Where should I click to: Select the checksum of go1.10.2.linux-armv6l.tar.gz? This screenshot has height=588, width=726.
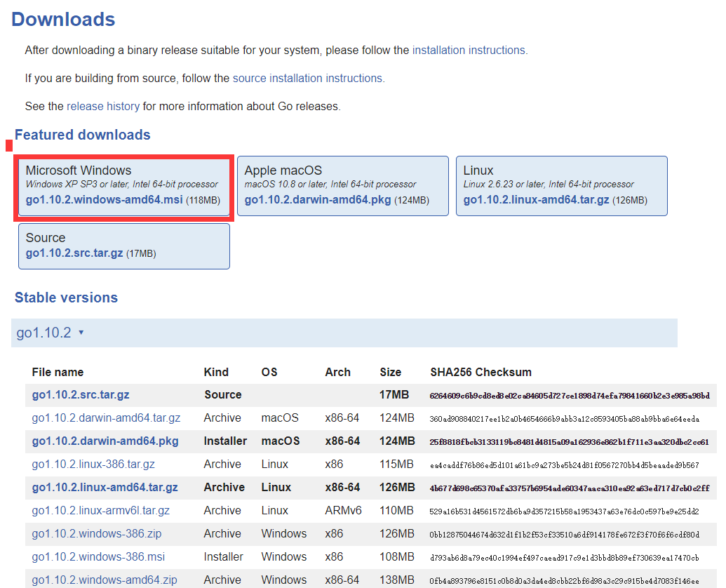pyautogui.click(x=565, y=512)
